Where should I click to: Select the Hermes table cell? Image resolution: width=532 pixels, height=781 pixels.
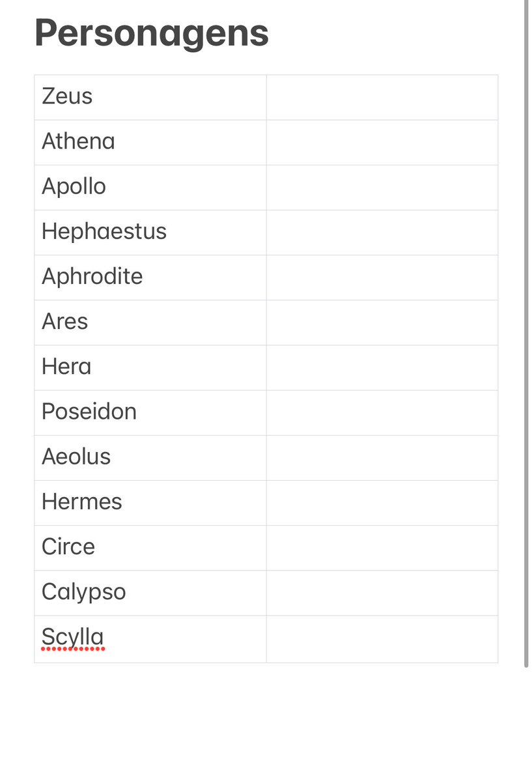pyautogui.click(x=150, y=503)
